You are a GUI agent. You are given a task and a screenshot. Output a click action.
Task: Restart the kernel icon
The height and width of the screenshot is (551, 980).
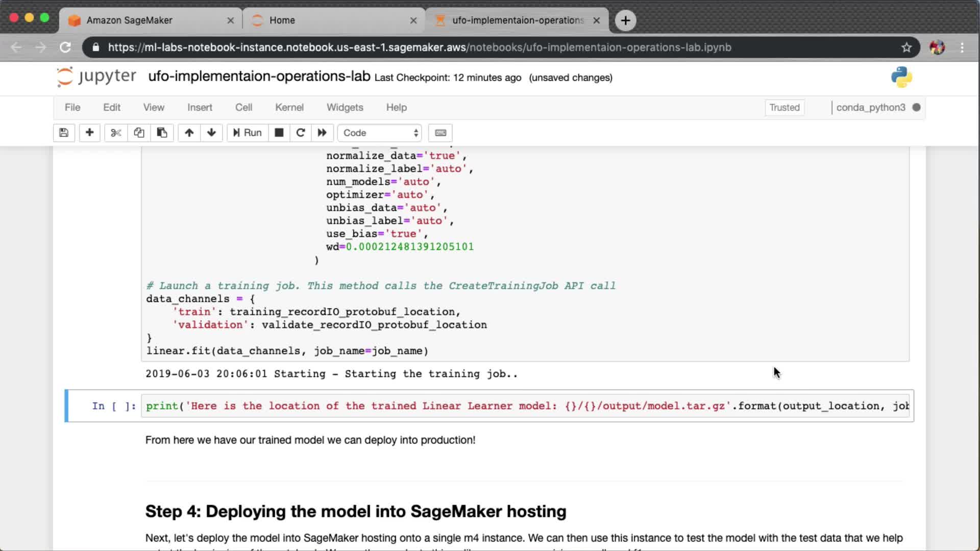[301, 133]
